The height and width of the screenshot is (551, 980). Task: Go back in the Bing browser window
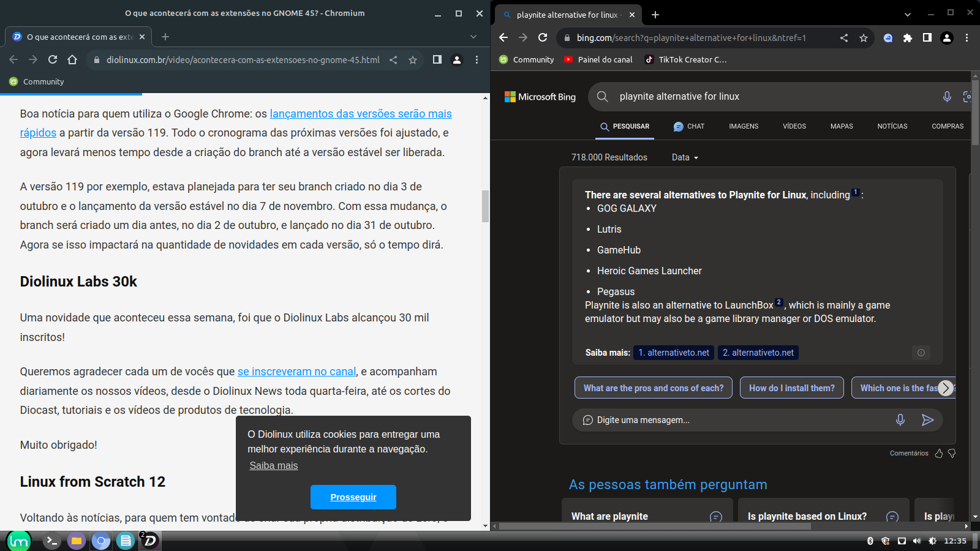point(503,38)
